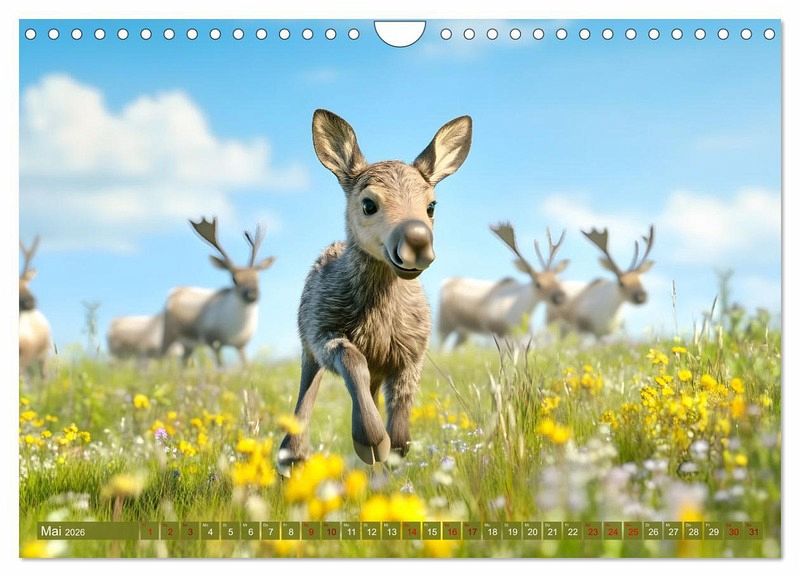Screen dimensions: 800x577
Task: Click the first binding hole at top left
Action: tap(30, 34)
